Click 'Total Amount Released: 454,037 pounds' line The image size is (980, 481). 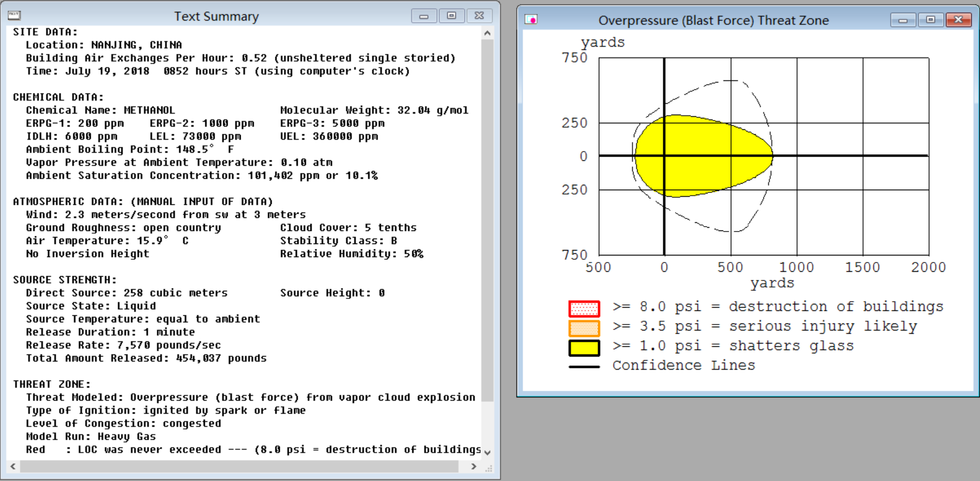(x=146, y=358)
